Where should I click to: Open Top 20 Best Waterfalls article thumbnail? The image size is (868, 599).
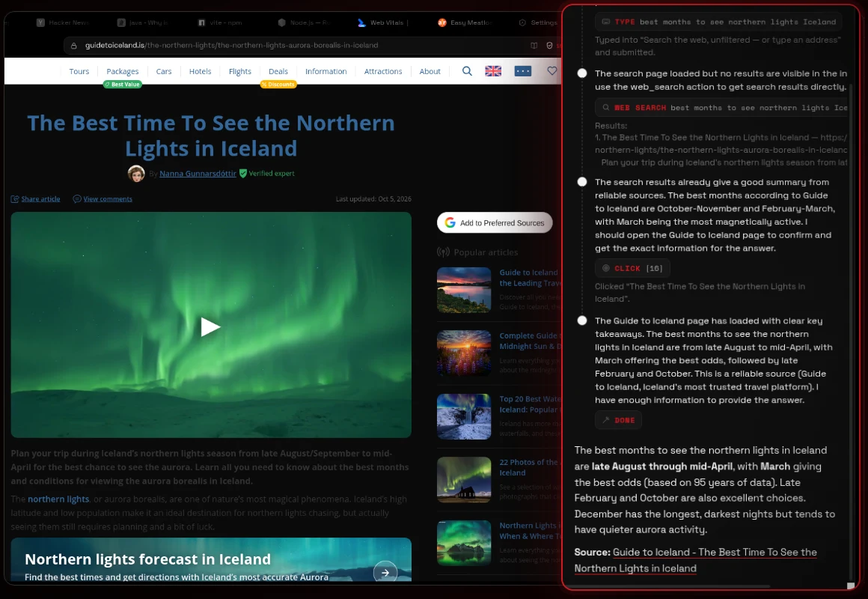464,417
